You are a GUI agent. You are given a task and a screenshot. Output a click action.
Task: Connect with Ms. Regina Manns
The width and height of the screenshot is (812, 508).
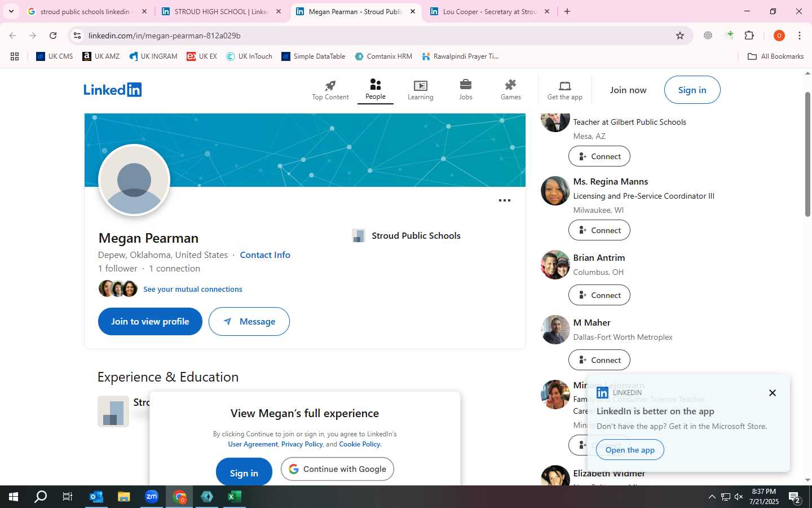[x=599, y=230]
